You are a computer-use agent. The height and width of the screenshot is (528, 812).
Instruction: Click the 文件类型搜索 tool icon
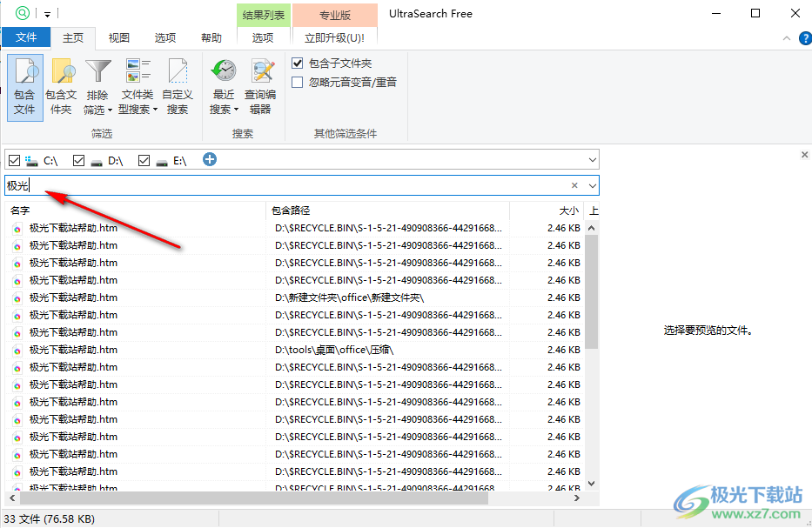(x=138, y=71)
